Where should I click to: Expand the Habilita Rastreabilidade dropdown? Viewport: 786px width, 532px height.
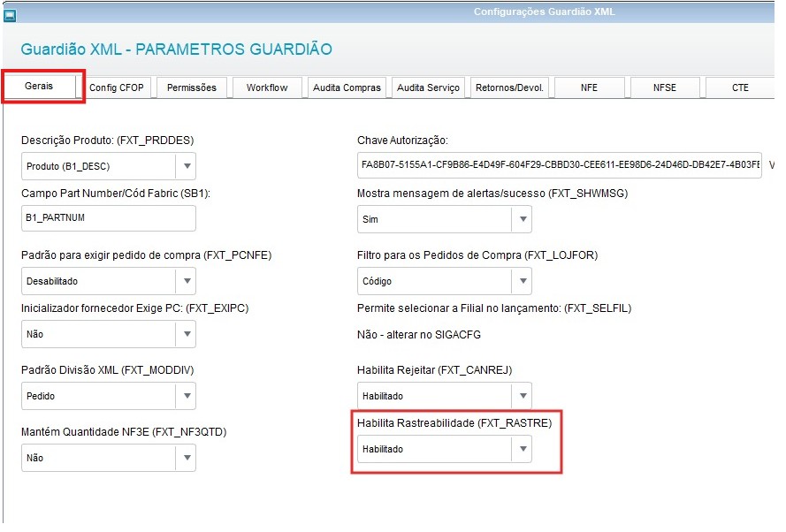(x=444, y=449)
